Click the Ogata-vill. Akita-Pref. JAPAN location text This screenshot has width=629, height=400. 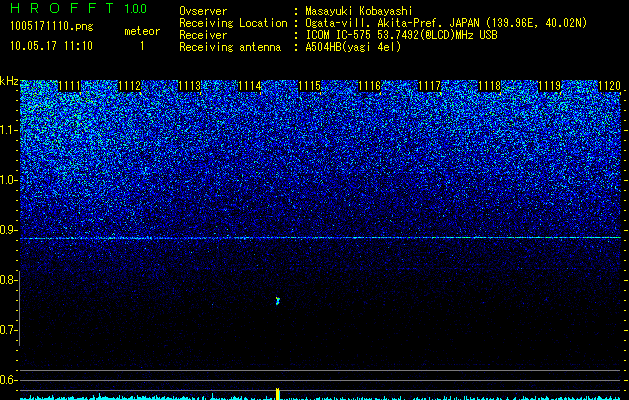pos(446,23)
